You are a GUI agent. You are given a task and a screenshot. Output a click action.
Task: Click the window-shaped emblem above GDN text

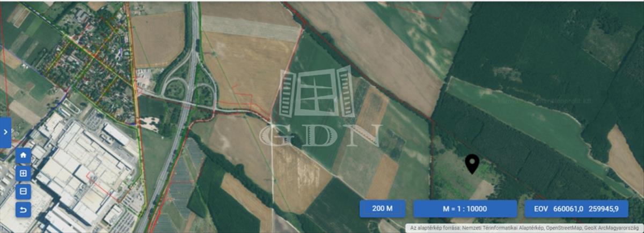(316, 92)
